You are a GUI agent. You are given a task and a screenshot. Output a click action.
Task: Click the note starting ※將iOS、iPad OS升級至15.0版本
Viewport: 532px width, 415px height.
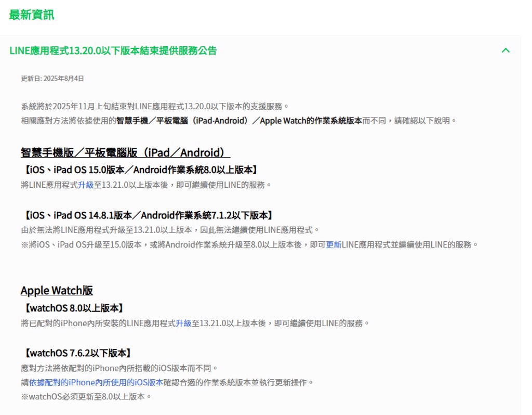(x=250, y=245)
